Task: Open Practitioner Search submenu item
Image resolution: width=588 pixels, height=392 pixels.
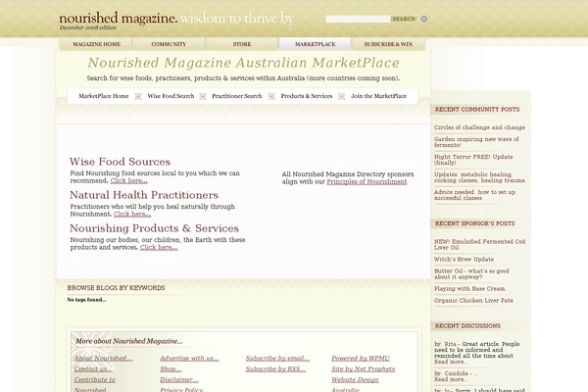Action: pos(236,96)
